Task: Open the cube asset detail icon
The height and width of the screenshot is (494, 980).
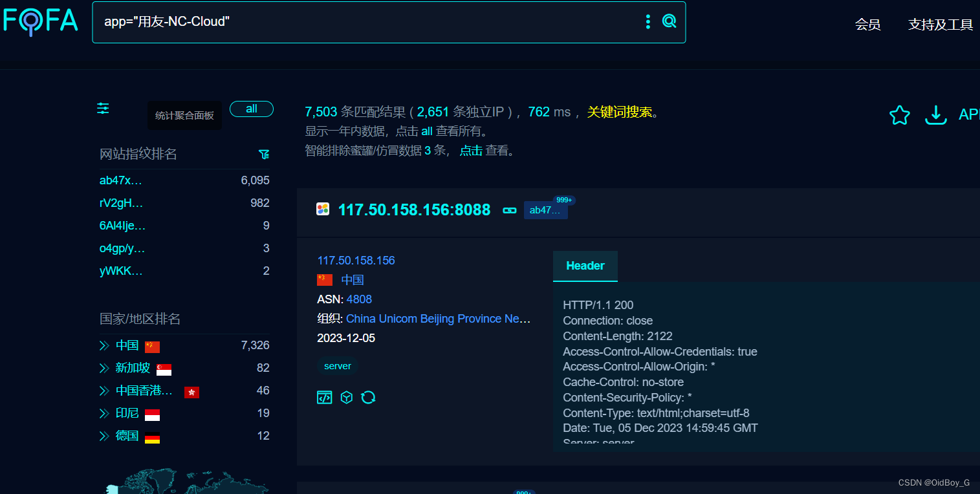Action: (347, 397)
